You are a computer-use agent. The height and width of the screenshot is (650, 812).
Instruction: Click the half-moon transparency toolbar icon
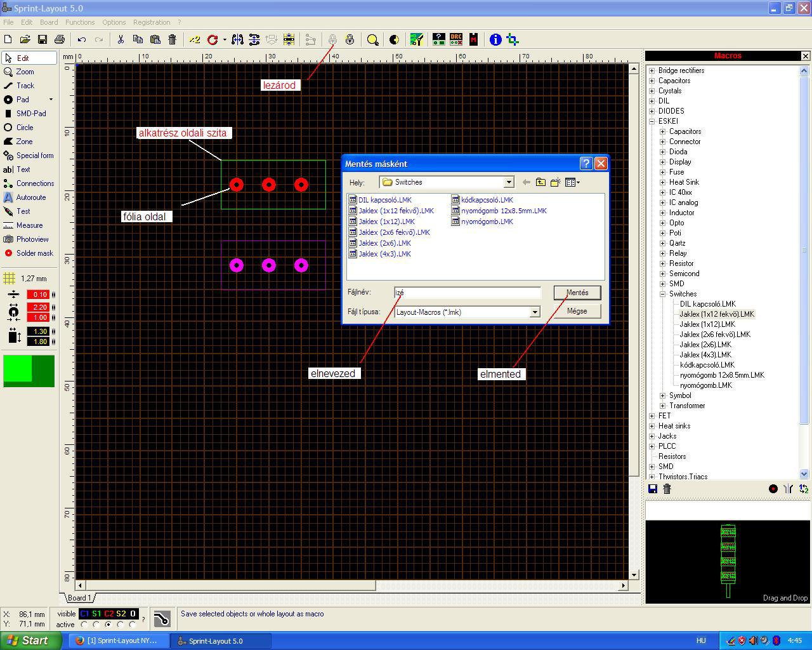click(x=394, y=39)
